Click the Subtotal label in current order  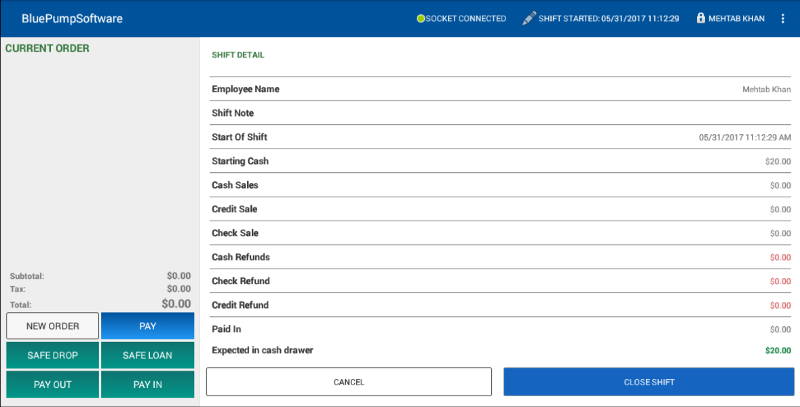pos(27,276)
